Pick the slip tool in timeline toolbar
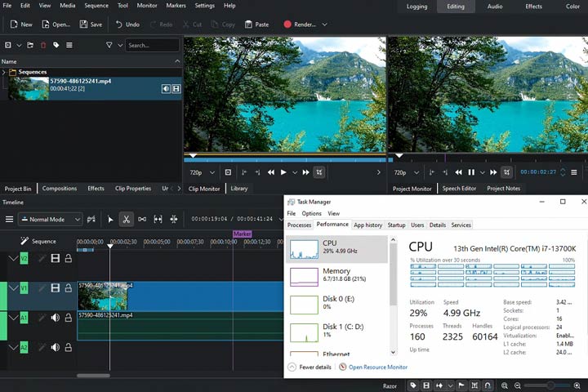The height and width of the screenshot is (392, 588). [x=158, y=220]
